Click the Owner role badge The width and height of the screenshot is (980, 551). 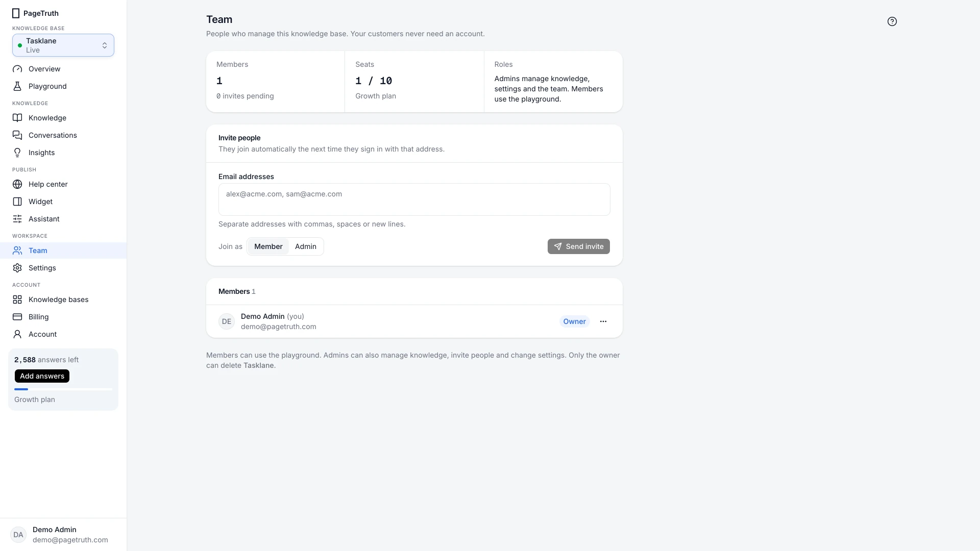point(574,321)
